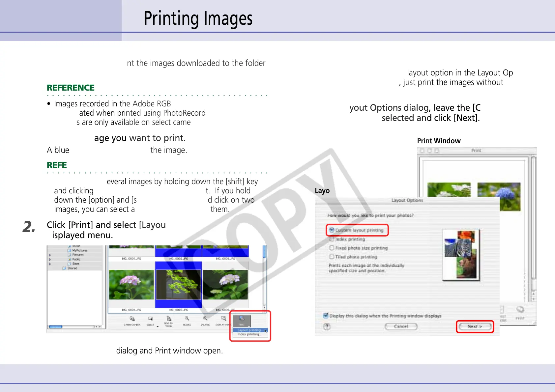Click the layout preview collage image
The image size is (555, 392).
460,255
